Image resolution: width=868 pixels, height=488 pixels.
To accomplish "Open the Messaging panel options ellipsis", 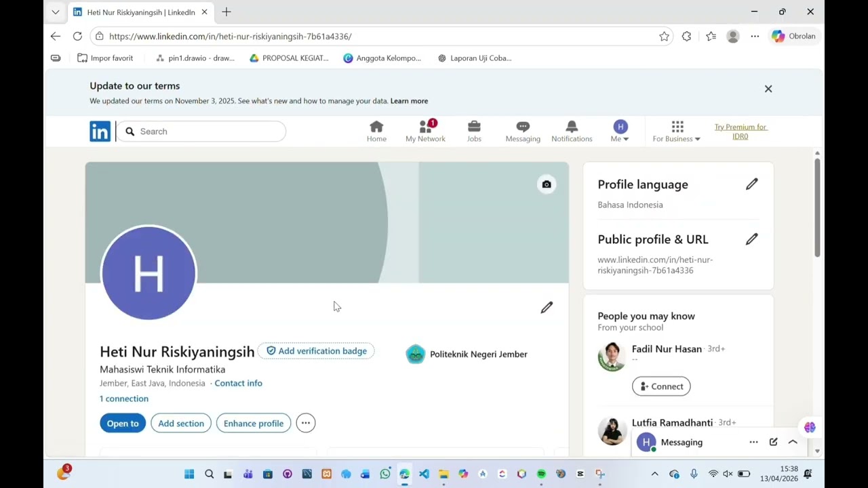I will 753,442.
